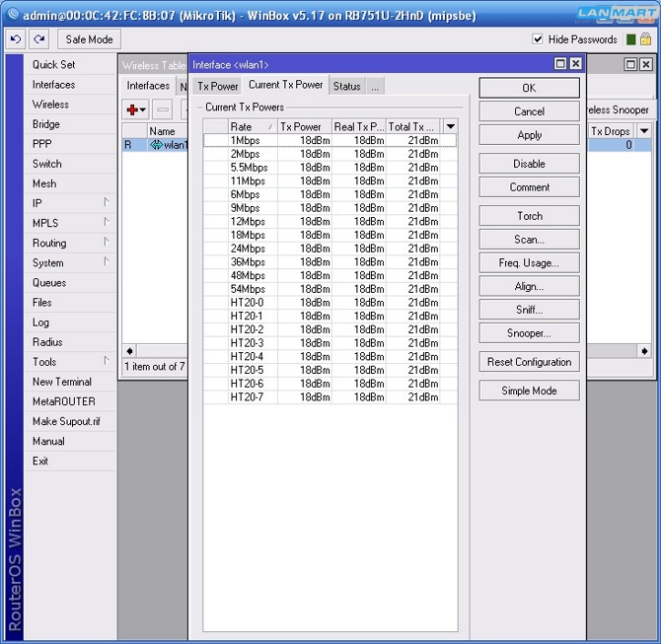The image size is (661, 644).
Task: Expand the System submenu
Action: (x=107, y=262)
